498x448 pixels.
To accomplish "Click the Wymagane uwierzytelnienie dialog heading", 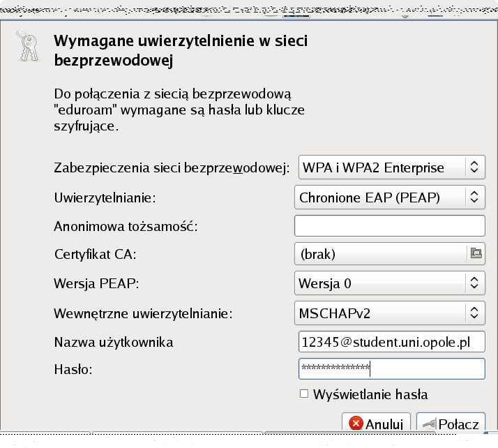I will [181, 50].
